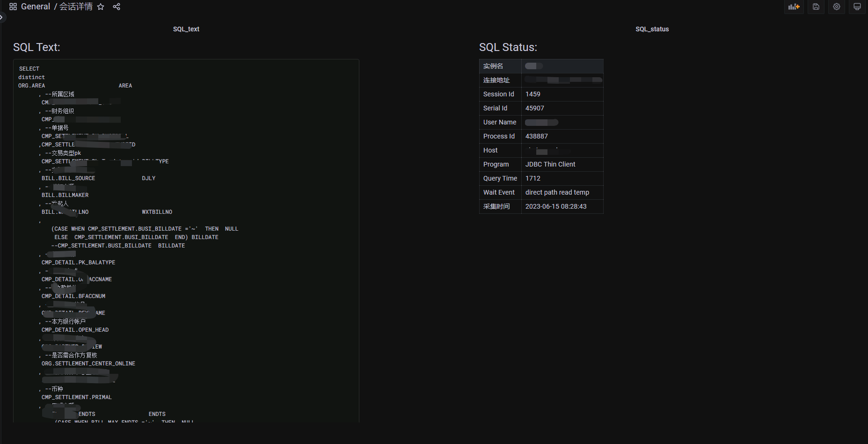This screenshot has width=868, height=444.
Task: Open the SQL_text panel title menu
Action: click(186, 29)
